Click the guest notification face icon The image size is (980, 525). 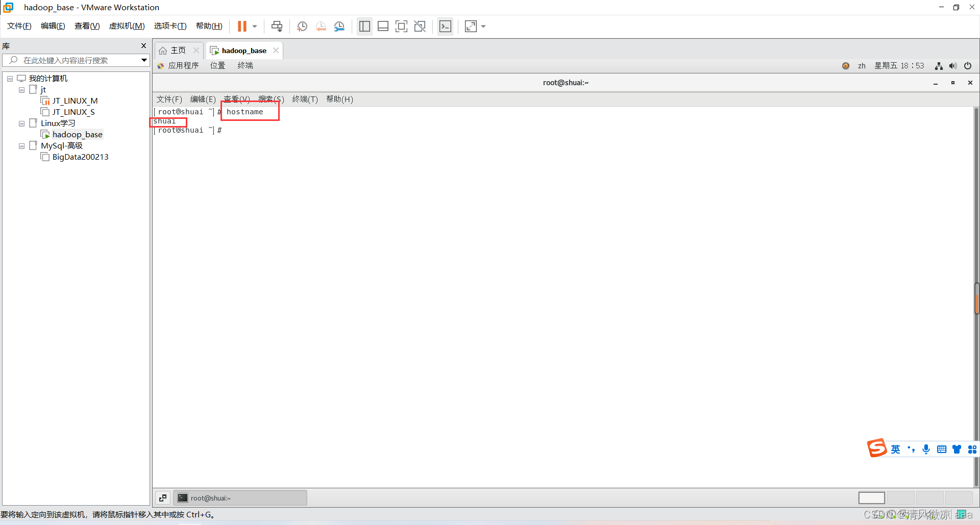pyautogui.click(x=846, y=66)
